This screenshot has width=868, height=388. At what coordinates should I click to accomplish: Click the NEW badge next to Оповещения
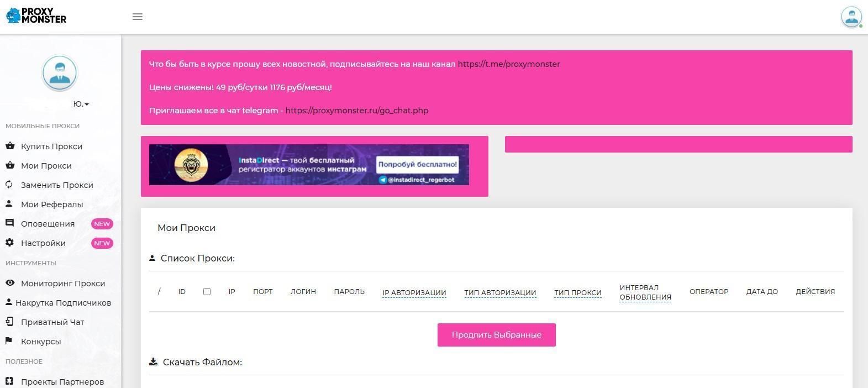click(102, 224)
